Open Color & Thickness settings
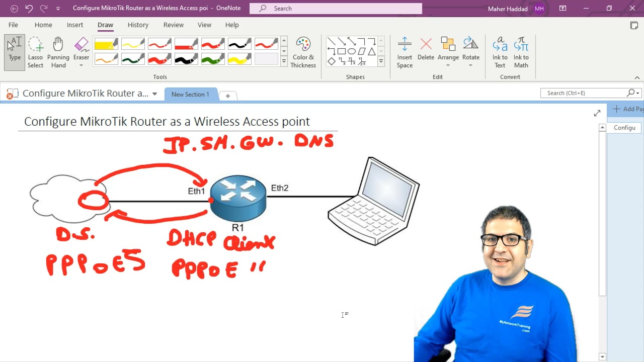 pos(303,52)
